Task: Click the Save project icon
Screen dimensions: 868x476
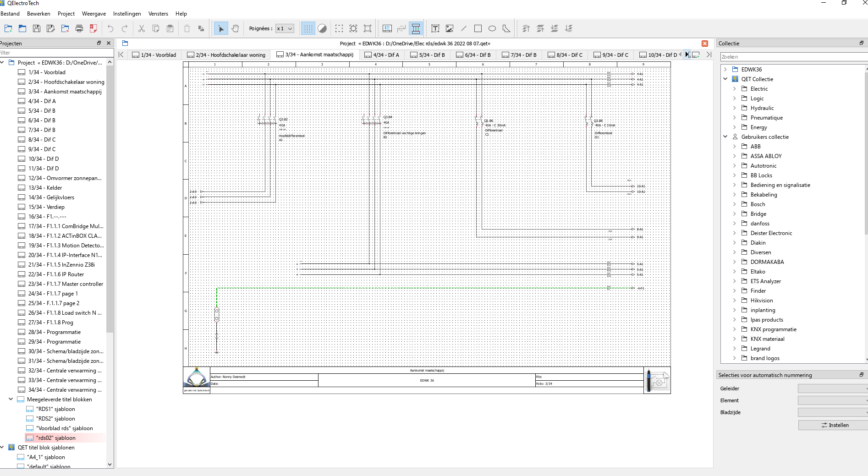Action: pos(37,28)
